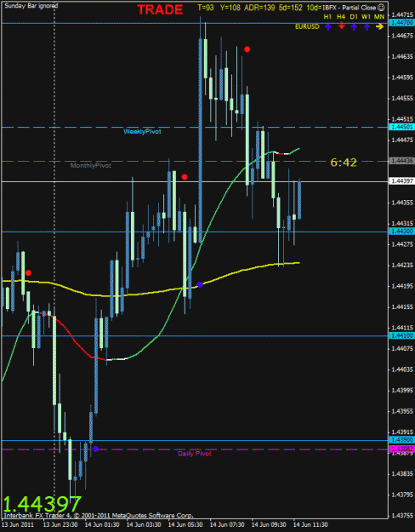Click the red TRADE signal label
The height and width of the screenshot is (532, 415).
pos(160,9)
